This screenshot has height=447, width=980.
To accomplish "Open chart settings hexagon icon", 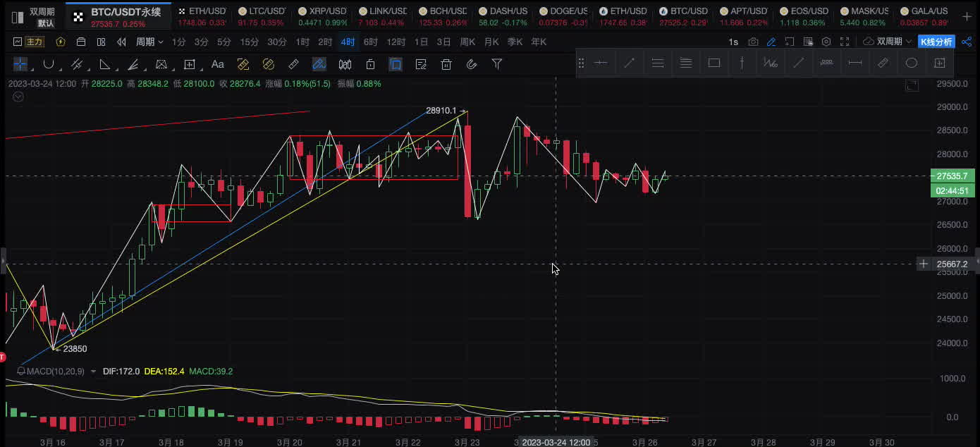I will point(826,42).
